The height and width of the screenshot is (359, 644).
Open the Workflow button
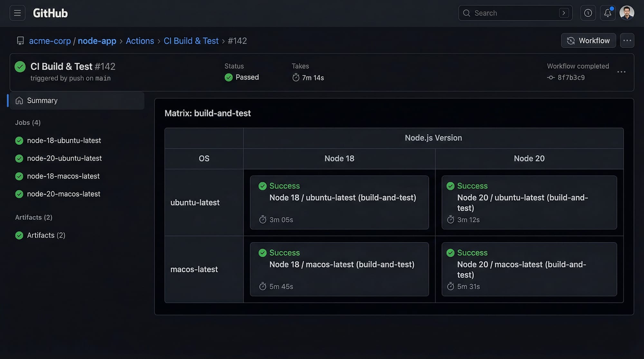click(588, 40)
